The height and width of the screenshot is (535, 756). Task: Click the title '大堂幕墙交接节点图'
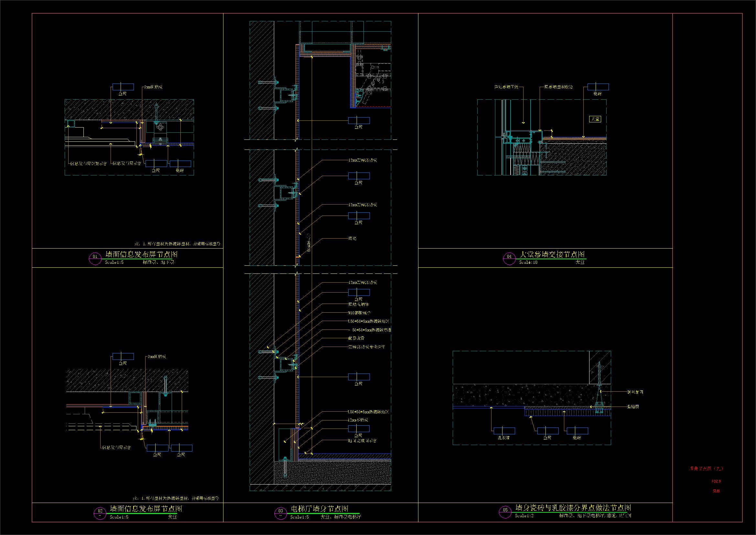pyautogui.click(x=552, y=254)
